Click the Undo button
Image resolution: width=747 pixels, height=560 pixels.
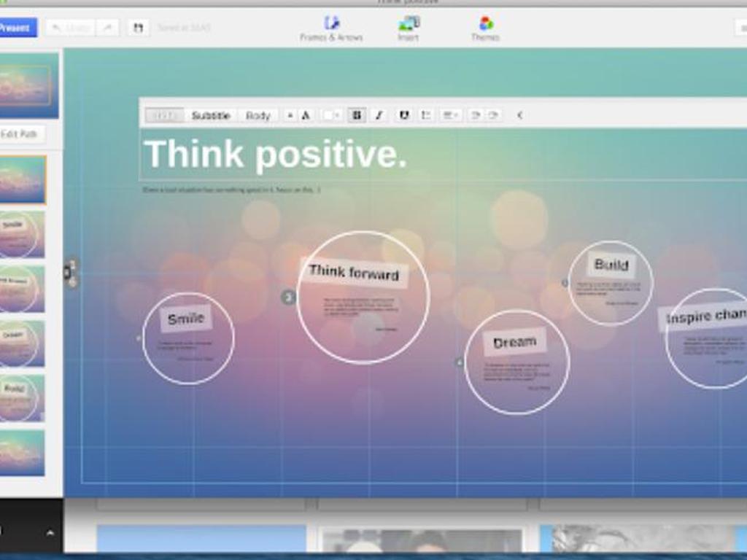(x=70, y=28)
